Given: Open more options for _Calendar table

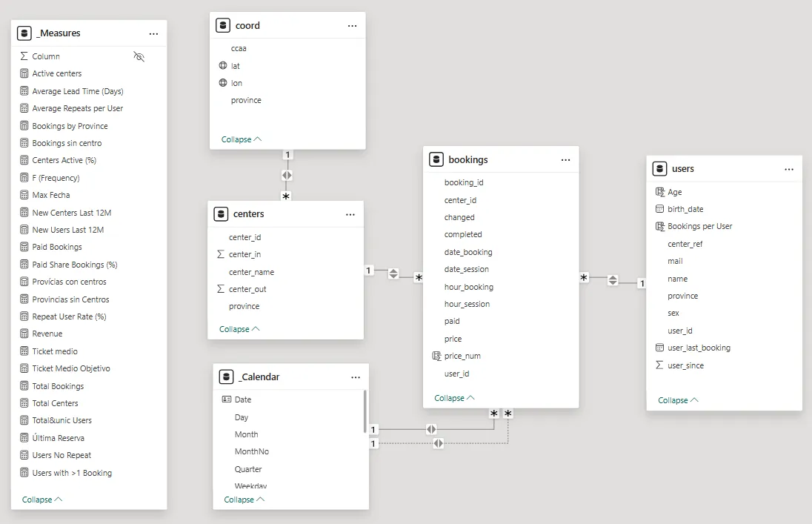Looking at the screenshot, I should (x=356, y=377).
